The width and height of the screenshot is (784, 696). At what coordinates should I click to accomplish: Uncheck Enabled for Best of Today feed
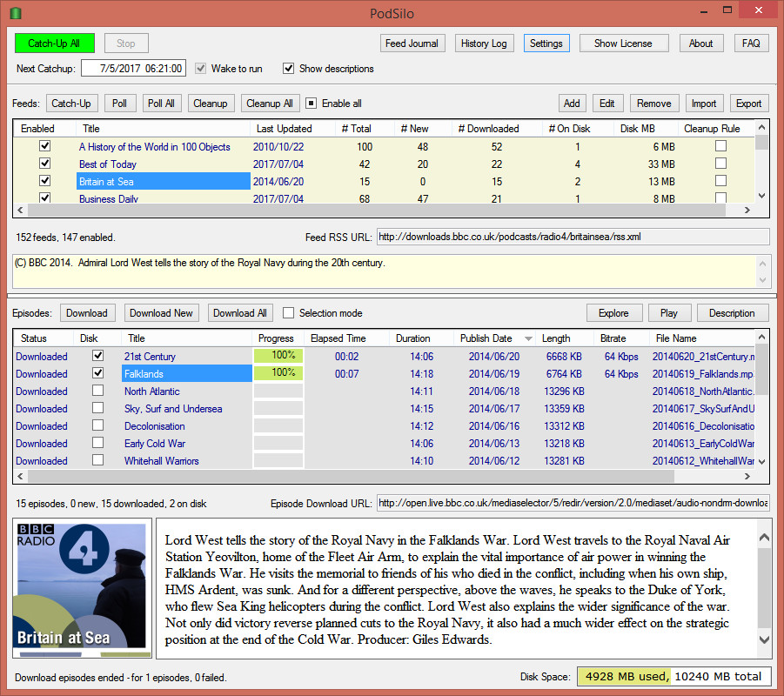coord(45,164)
